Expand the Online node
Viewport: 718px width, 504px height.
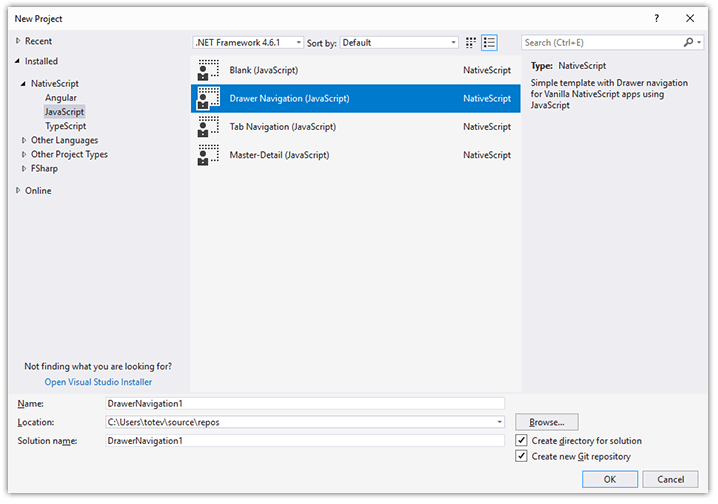(x=18, y=190)
